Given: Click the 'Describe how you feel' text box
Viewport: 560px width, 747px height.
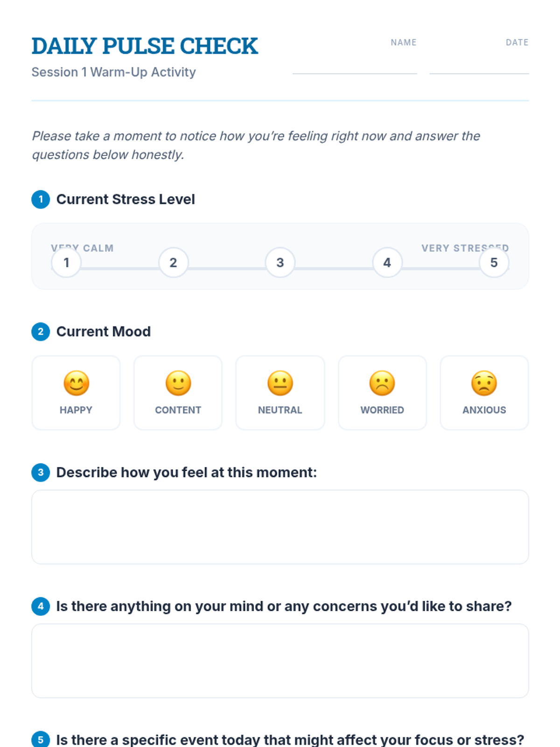Looking at the screenshot, I should click(x=280, y=527).
